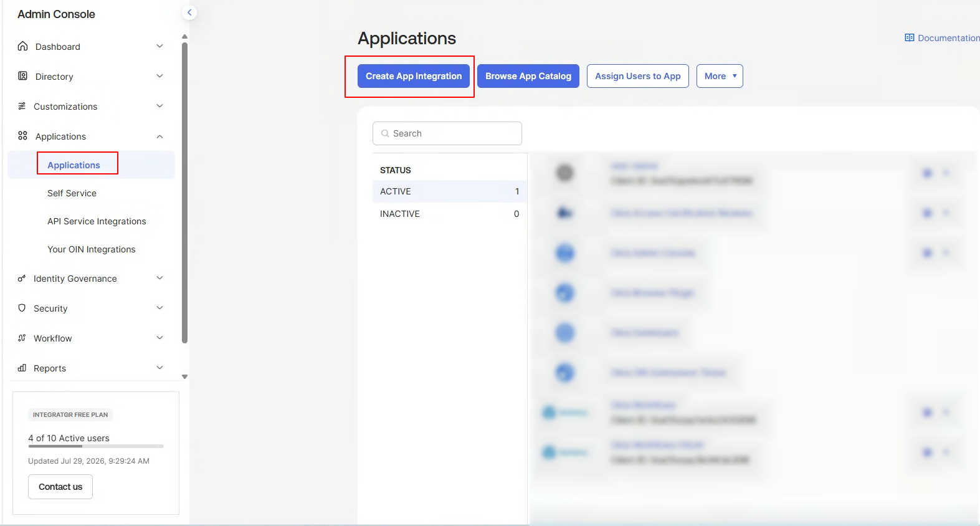Image resolution: width=980 pixels, height=526 pixels.
Task: Click the Directory menu label
Action: (54, 77)
